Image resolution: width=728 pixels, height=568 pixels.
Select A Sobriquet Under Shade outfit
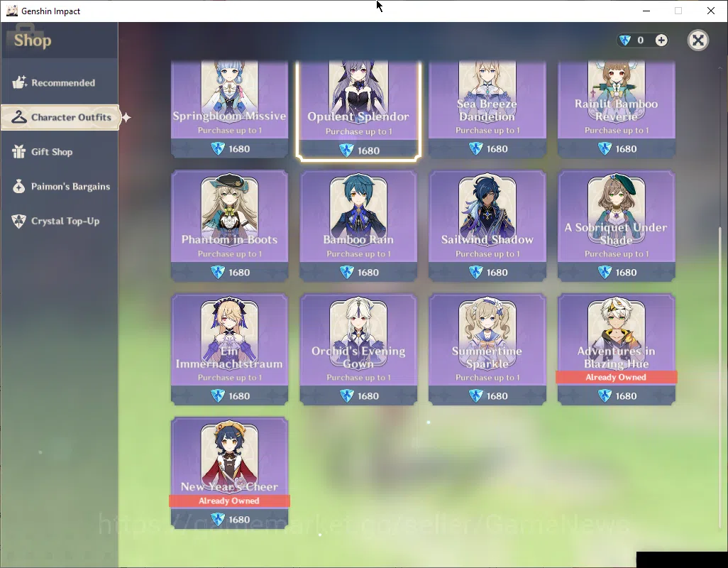[x=616, y=226]
